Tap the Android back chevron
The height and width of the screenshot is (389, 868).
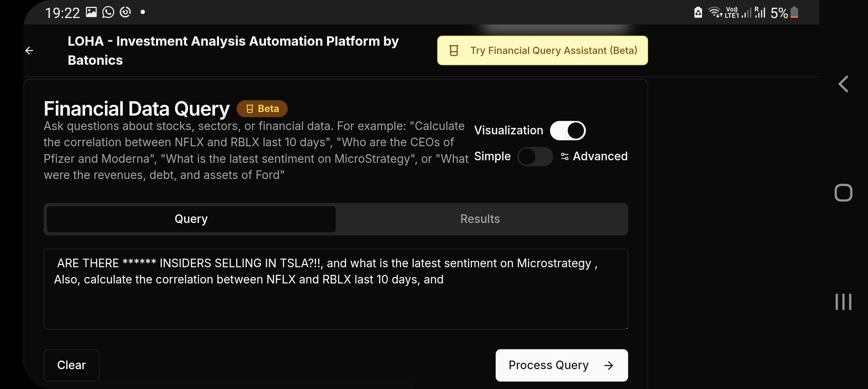(843, 84)
